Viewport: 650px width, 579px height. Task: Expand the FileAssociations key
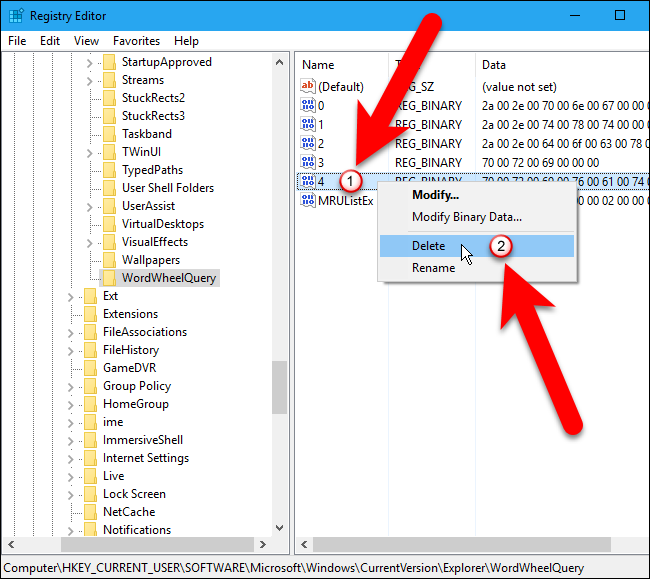(70, 333)
